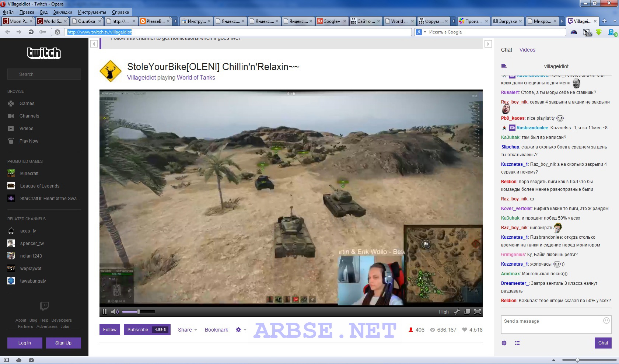Open tawabungatv related channel
619x364 pixels.
click(x=33, y=281)
